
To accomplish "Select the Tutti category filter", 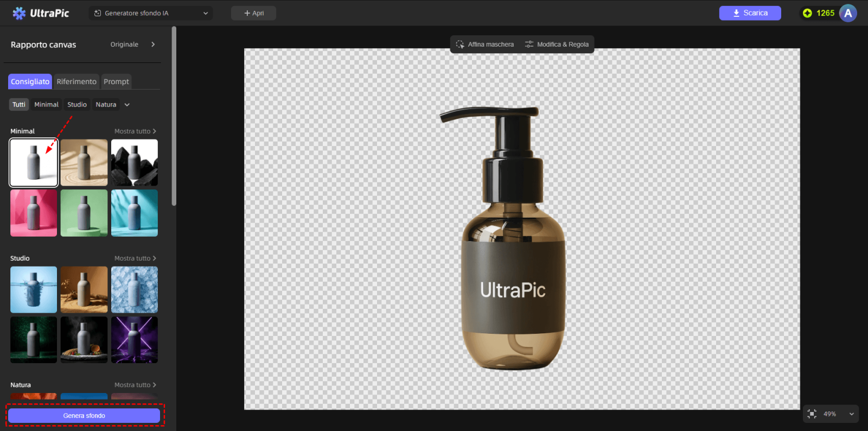I will click(19, 104).
